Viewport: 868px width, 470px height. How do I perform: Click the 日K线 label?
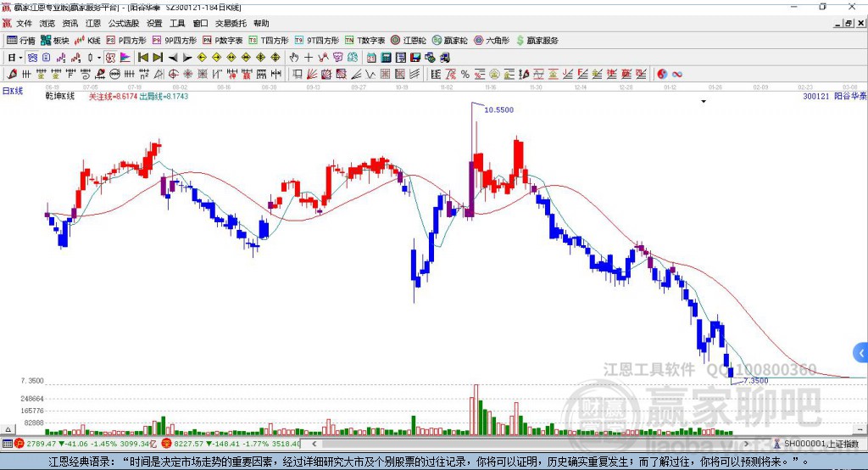tap(13, 91)
